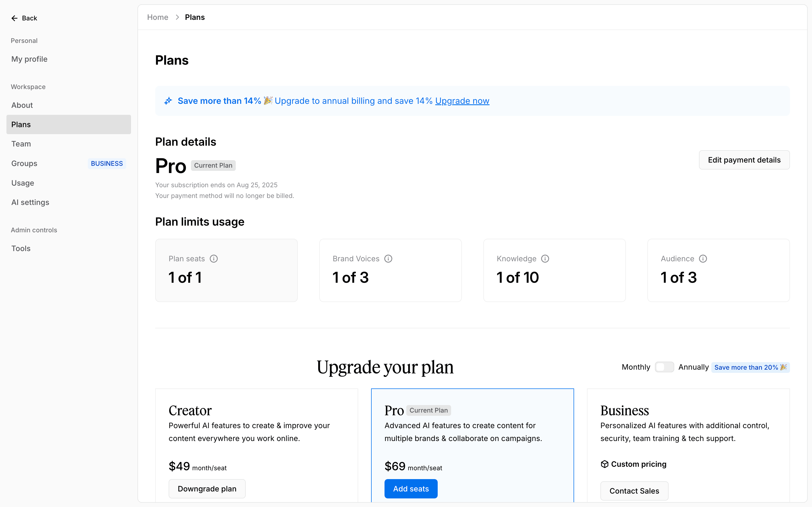Image resolution: width=812 pixels, height=507 pixels.
Task: Select Groups with BUSINESS badge
Action: click(24, 164)
